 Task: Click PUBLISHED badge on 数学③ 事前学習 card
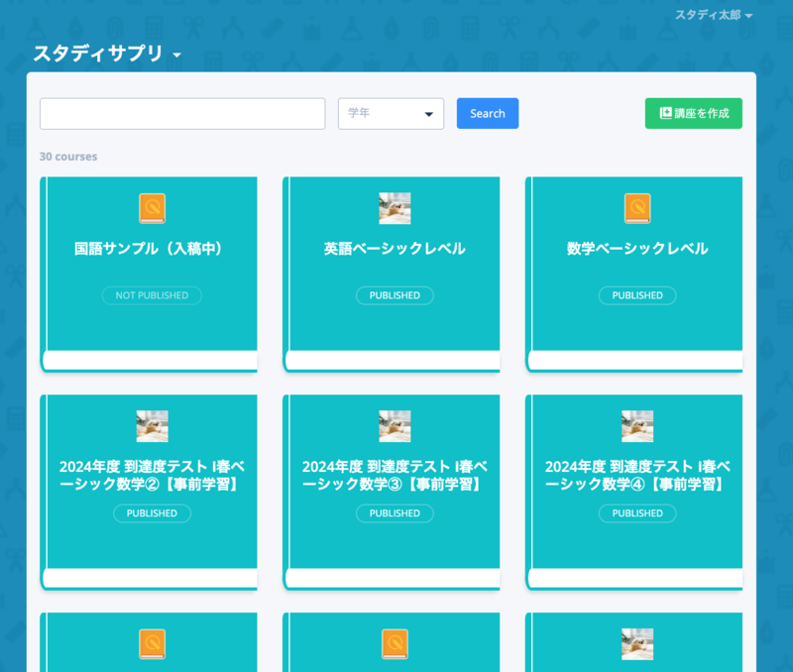click(x=395, y=513)
